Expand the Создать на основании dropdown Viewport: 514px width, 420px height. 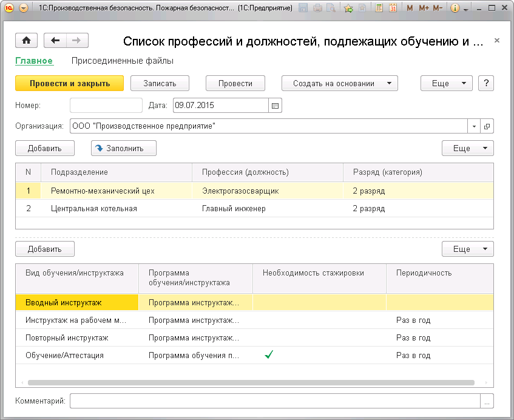tap(340, 83)
